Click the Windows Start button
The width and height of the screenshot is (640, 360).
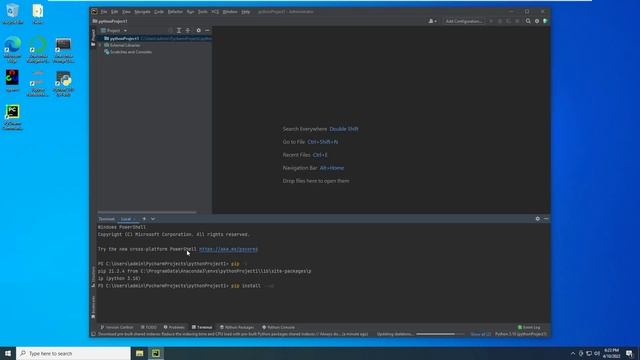(x=8, y=353)
